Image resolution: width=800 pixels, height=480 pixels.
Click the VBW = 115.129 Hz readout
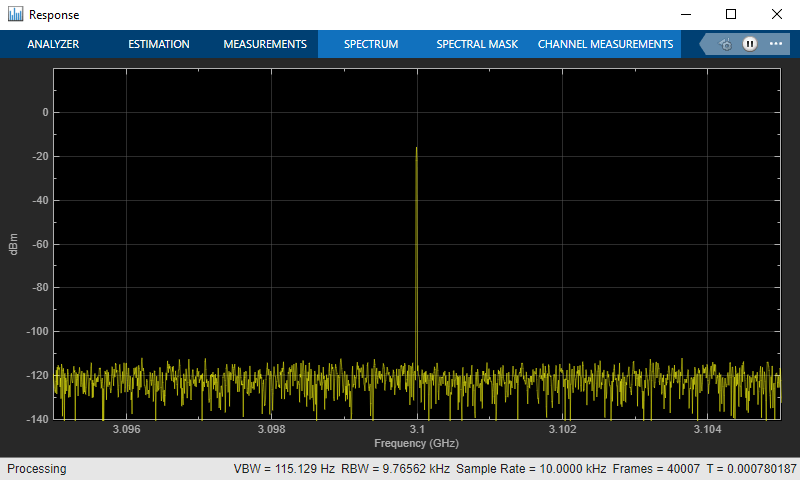coord(284,469)
